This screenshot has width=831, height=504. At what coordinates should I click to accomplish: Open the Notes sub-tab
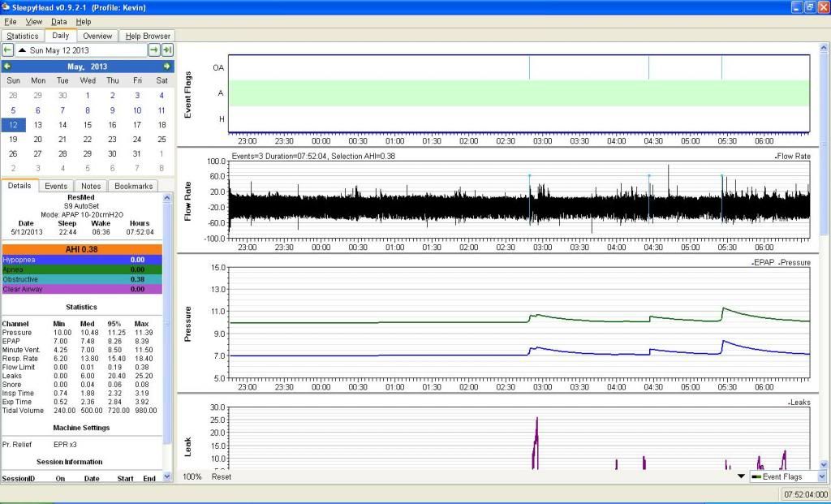[91, 186]
